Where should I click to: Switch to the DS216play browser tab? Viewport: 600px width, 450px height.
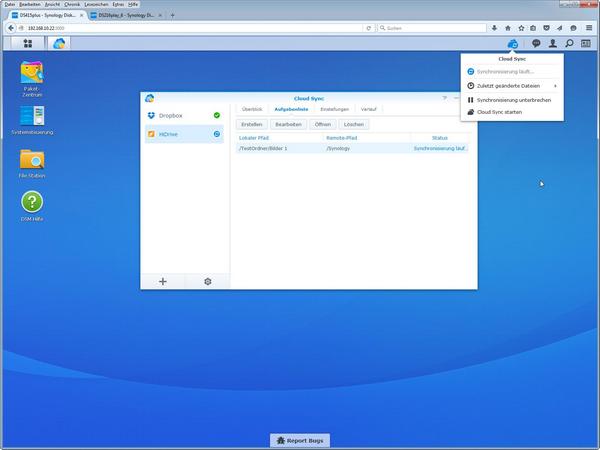click(127, 15)
